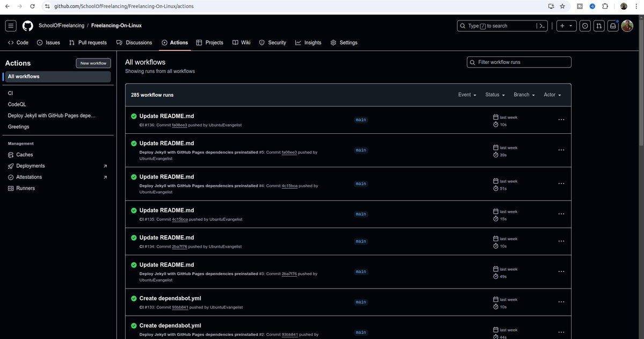The width and height of the screenshot is (644, 339).
Task: Open the notifications inbox icon
Action: pos(613,26)
